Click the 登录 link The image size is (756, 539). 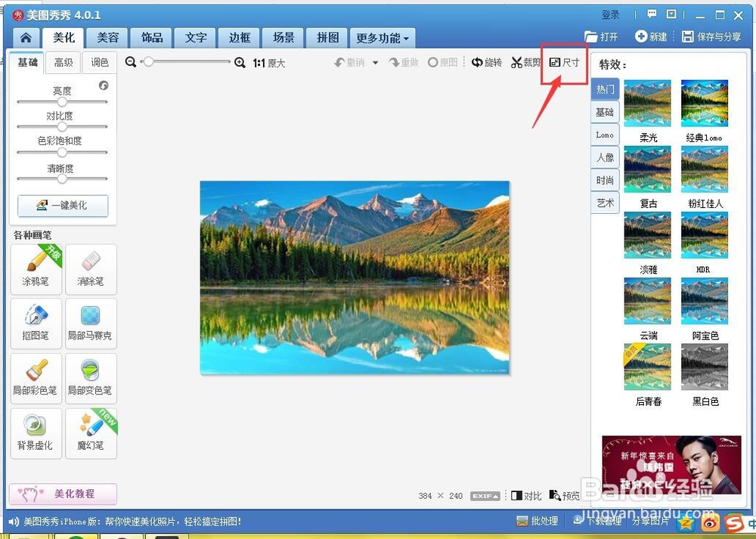pos(610,15)
